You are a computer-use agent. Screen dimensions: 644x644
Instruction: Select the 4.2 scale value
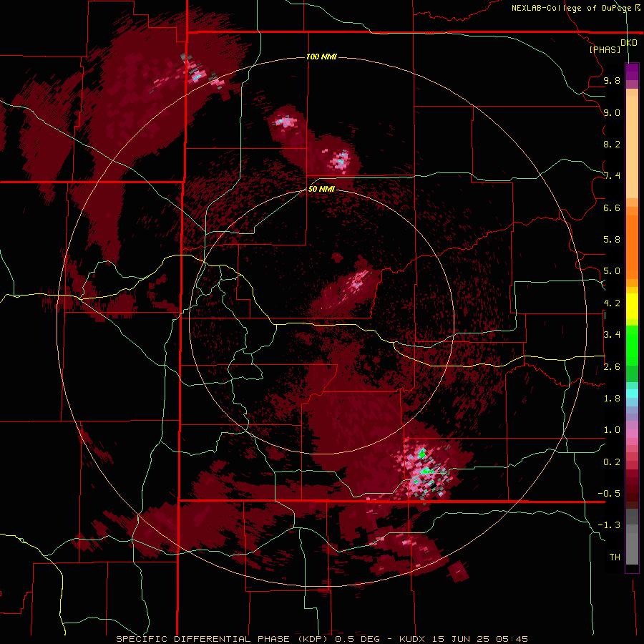click(612, 303)
